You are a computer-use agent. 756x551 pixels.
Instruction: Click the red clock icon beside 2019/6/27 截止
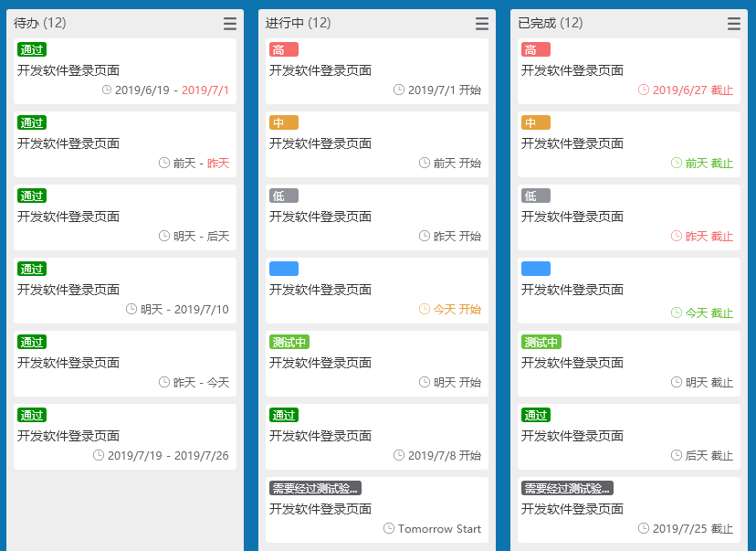644,90
